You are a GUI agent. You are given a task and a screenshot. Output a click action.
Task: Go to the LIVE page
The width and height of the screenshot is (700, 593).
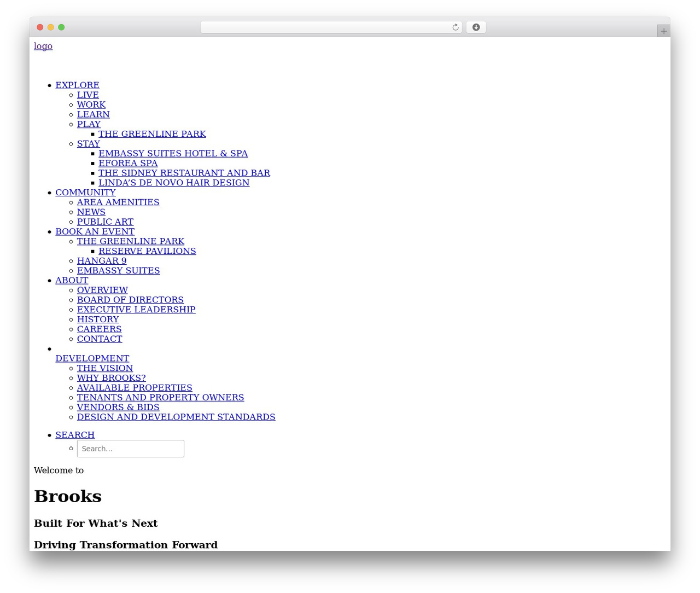click(x=87, y=95)
